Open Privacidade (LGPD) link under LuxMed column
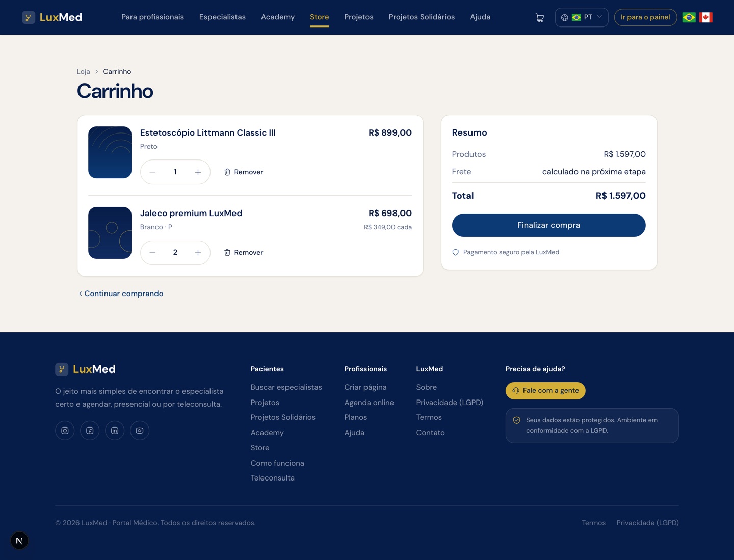Viewport: 734px width, 560px height. click(x=450, y=403)
